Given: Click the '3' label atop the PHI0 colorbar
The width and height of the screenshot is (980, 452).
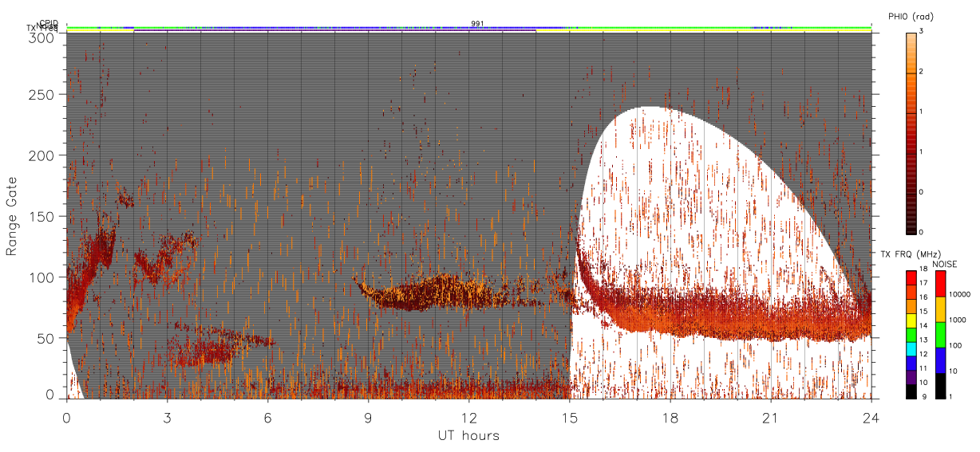Looking at the screenshot, I should click(x=922, y=31).
